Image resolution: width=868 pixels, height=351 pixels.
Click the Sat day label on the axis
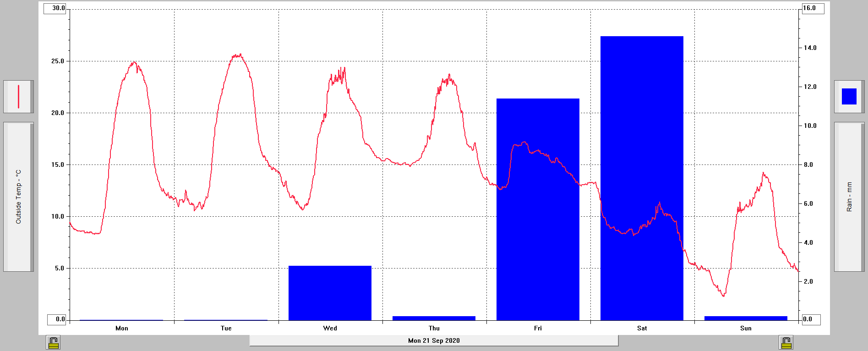pos(642,328)
